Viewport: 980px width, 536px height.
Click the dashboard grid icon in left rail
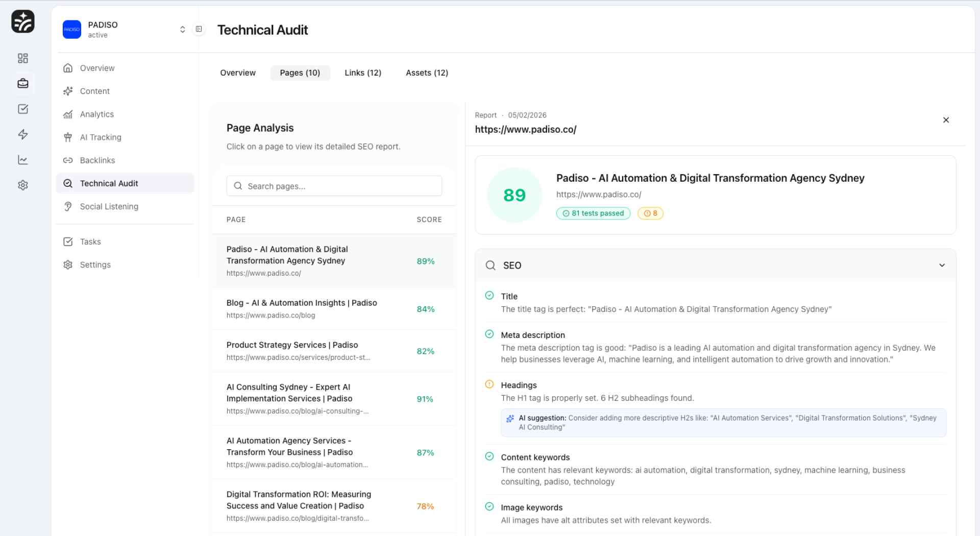[x=23, y=58]
